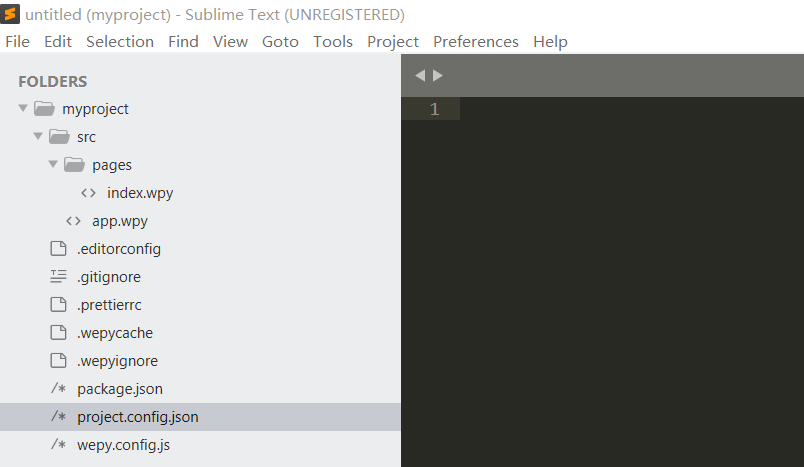Open package.json file
Viewport: 804px width, 467px height.
[120, 389]
